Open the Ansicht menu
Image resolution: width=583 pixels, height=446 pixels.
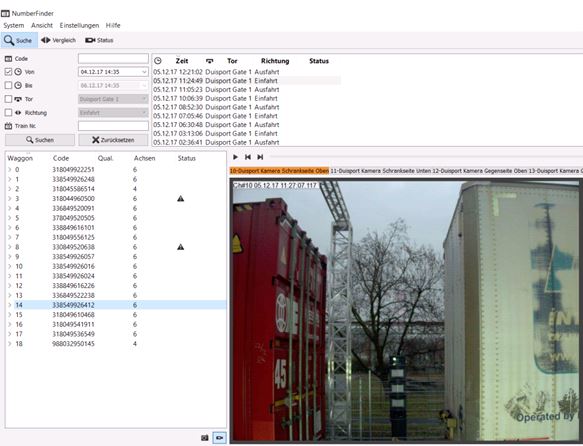pyautogui.click(x=42, y=25)
